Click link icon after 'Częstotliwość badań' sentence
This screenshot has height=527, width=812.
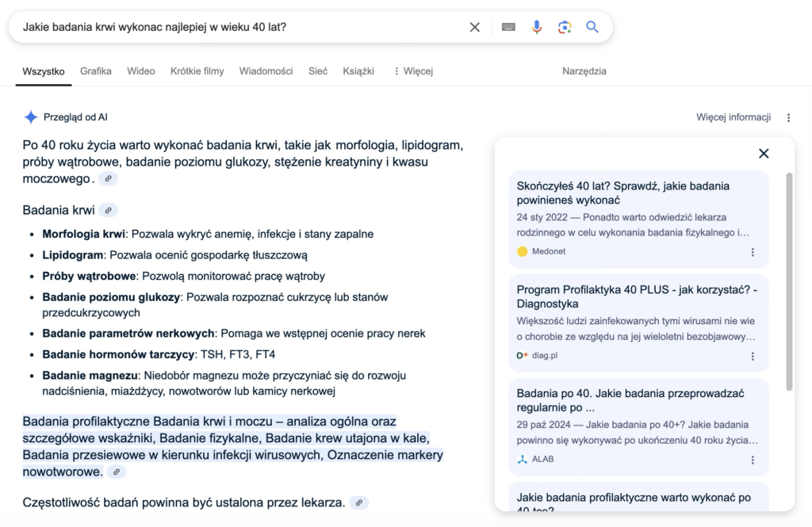point(359,502)
